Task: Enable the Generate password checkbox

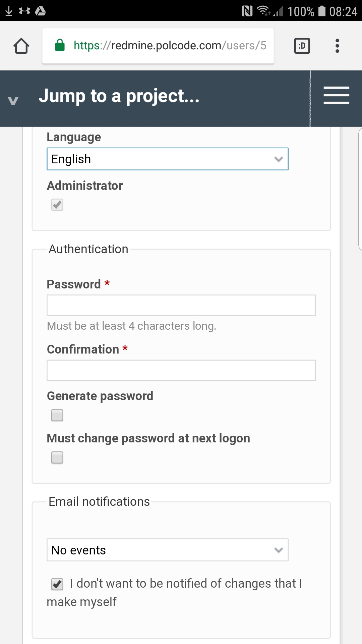Action: [57, 415]
